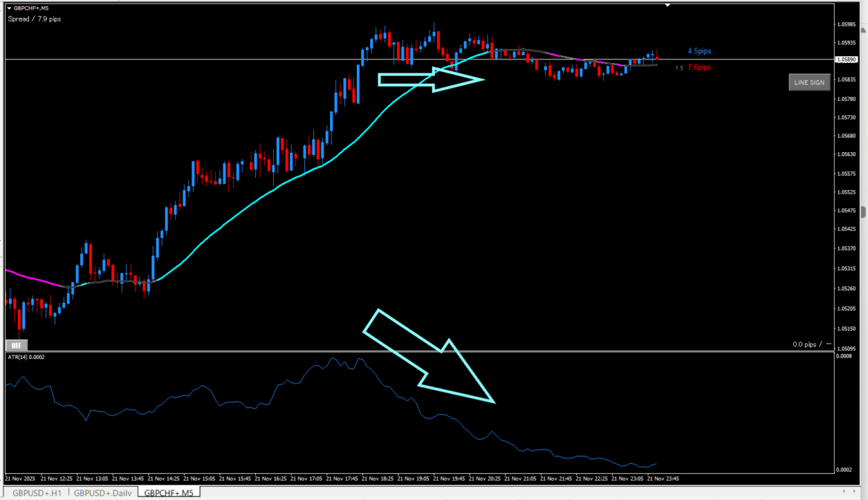Image resolution: width=868 pixels, height=500 pixels.
Task: Open the GBPUSD+,Daily chart tab
Action: click(103, 493)
